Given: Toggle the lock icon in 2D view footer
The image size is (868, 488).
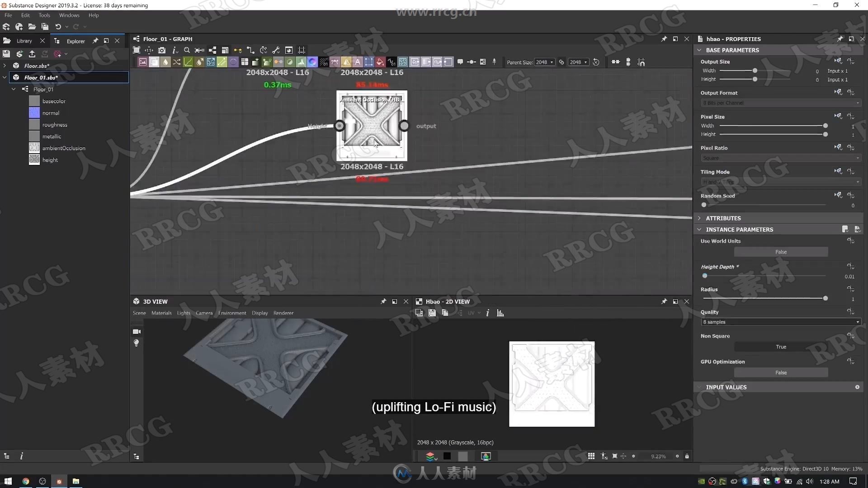Looking at the screenshot, I should [687, 456].
